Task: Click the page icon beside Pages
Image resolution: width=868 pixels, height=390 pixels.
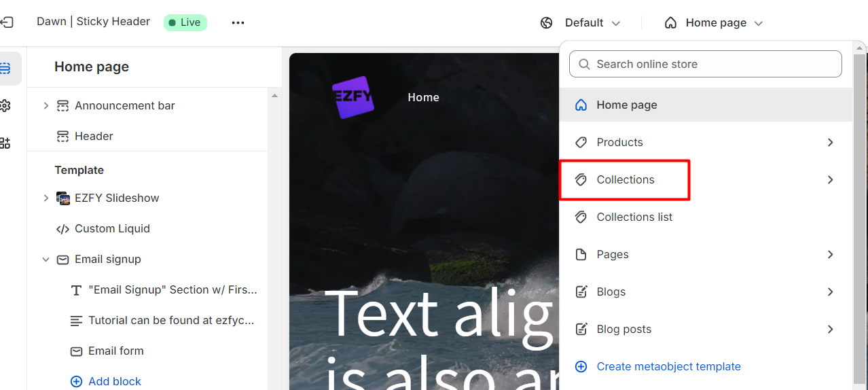Action: [x=581, y=254]
